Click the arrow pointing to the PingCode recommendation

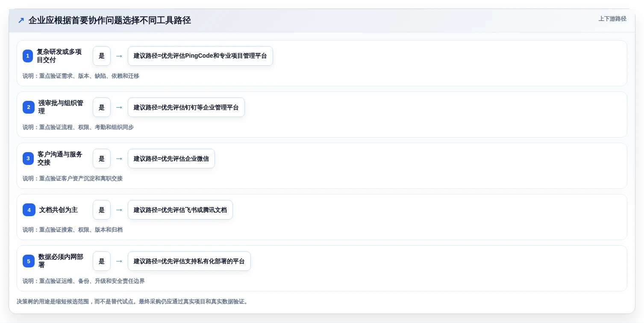pos(119,56)
